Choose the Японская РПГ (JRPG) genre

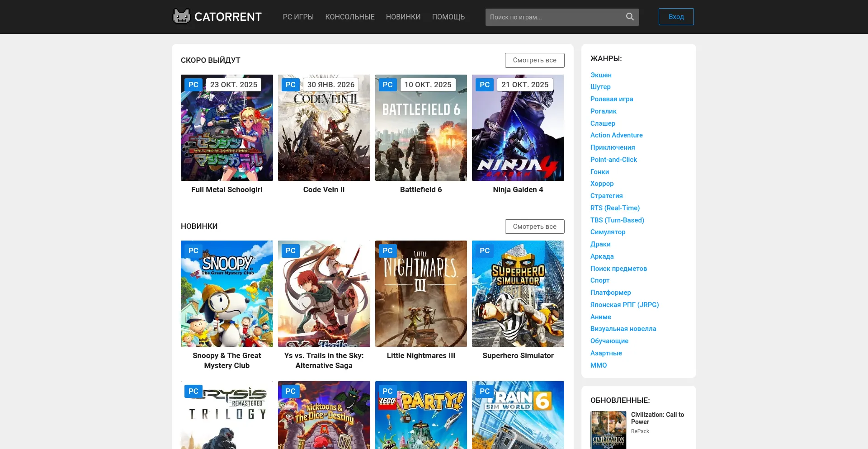(624, 305)
